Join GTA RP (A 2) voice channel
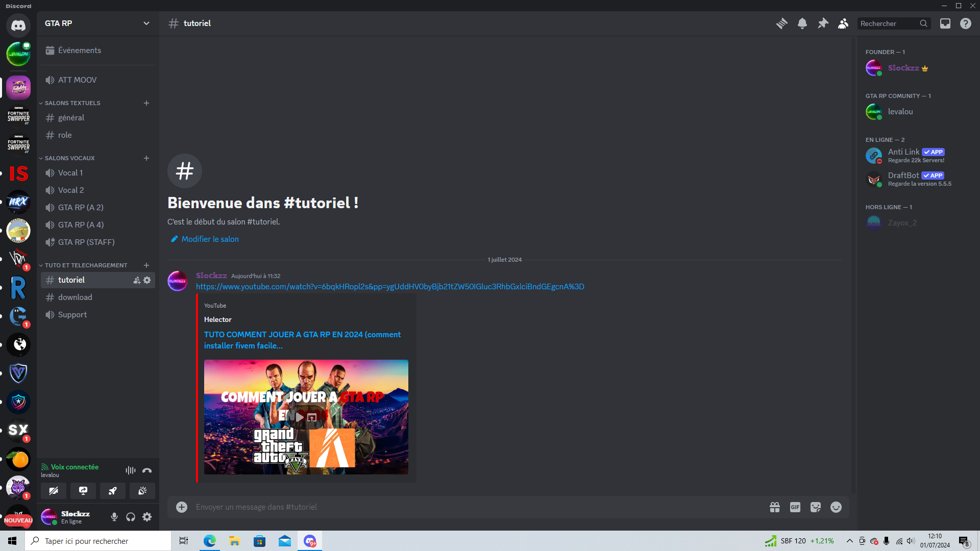The width and height of the screenshot is (980, 551). 97,208
